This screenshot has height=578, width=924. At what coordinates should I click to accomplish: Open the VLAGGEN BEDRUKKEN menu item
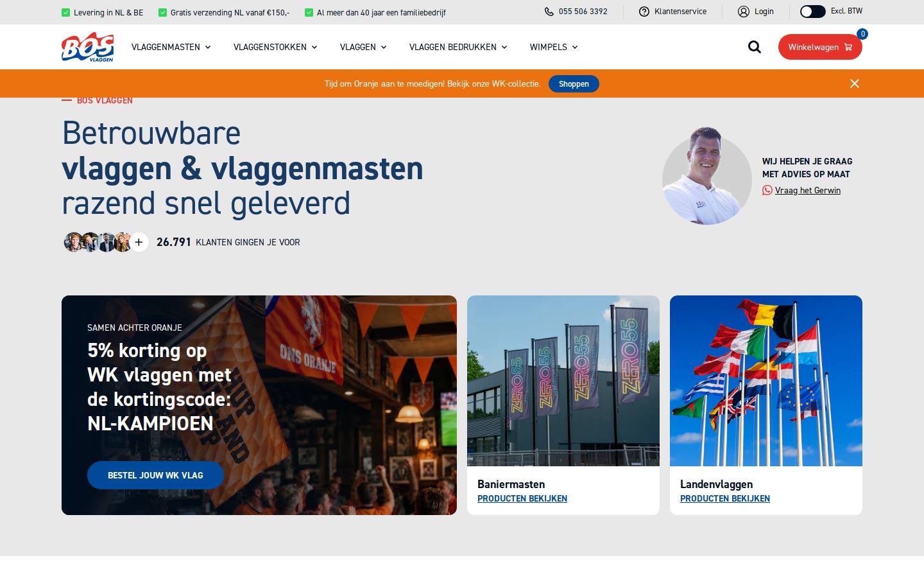453,47
